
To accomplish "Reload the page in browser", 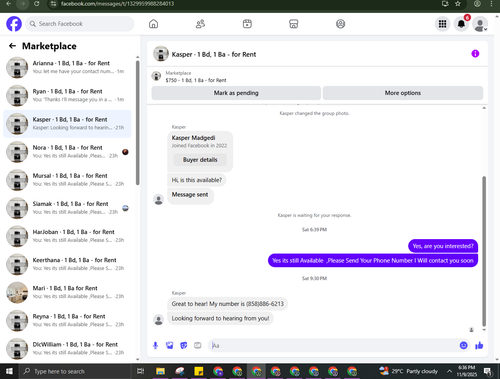I will pyautogui.click(x=37, y=4).
